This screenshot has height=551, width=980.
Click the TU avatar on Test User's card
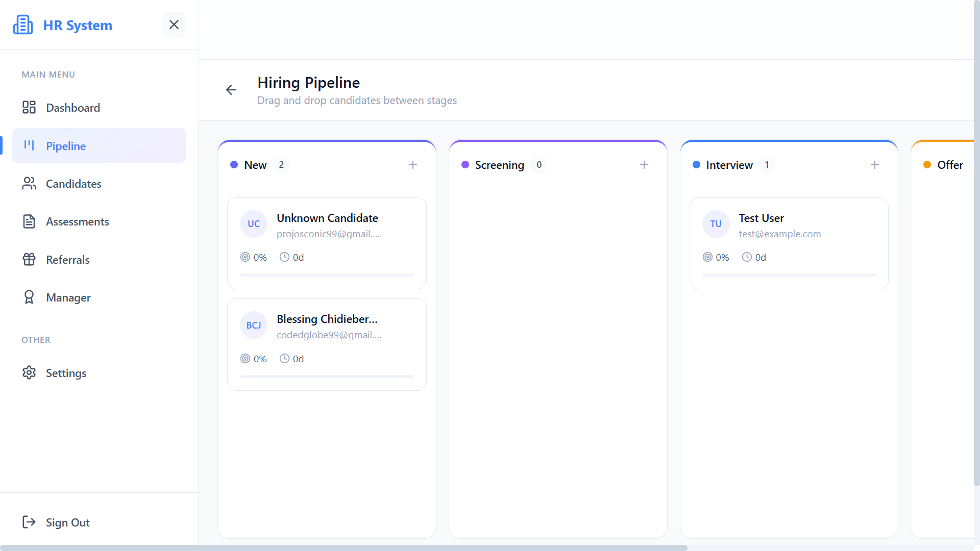[x=716, y=223]
